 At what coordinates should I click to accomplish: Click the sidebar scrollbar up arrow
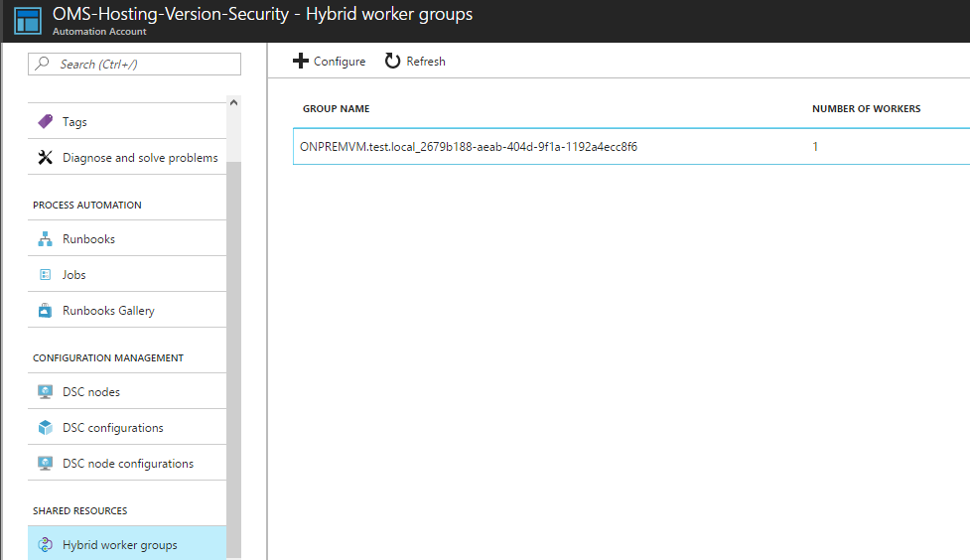click(233, 102)
